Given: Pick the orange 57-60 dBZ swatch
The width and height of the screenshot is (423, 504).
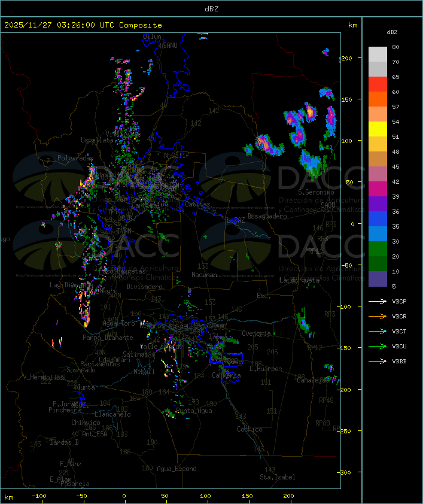Looking at the screenshot, I should [x=378, y=99].
